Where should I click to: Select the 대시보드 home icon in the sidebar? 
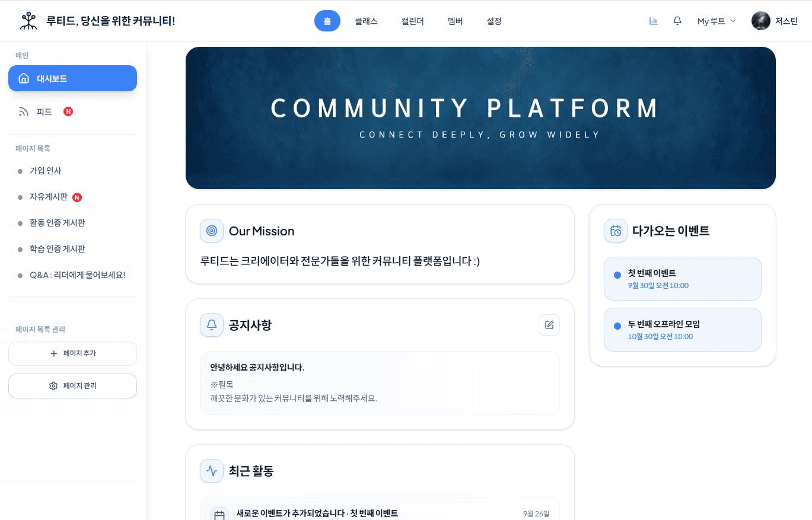(x=24, y=78)
